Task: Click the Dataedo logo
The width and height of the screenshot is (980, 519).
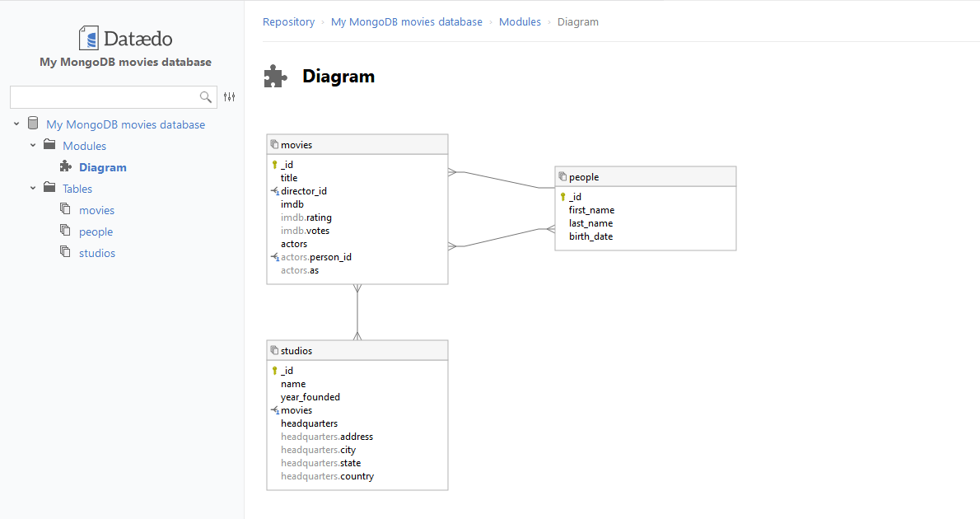Action: point(125,38)
